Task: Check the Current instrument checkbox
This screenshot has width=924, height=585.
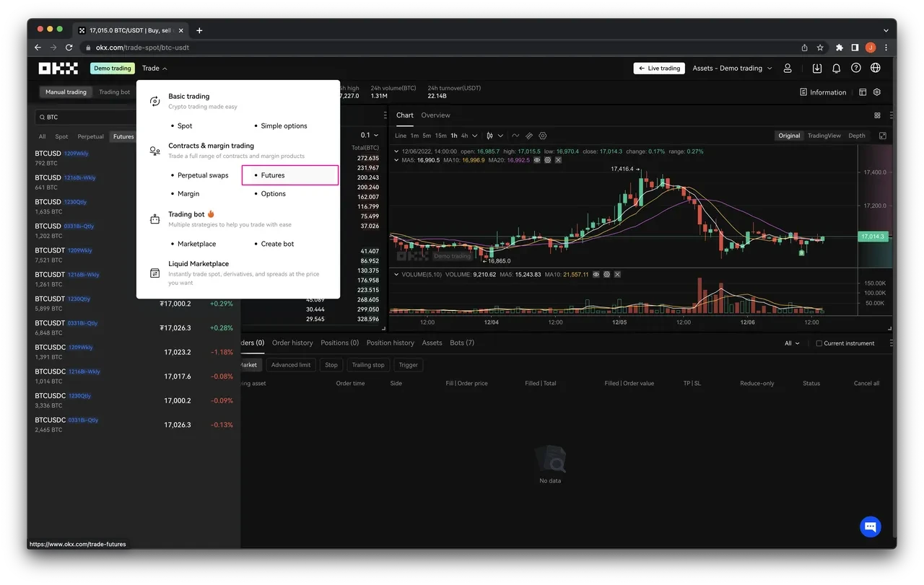Action: coord(819,343)
